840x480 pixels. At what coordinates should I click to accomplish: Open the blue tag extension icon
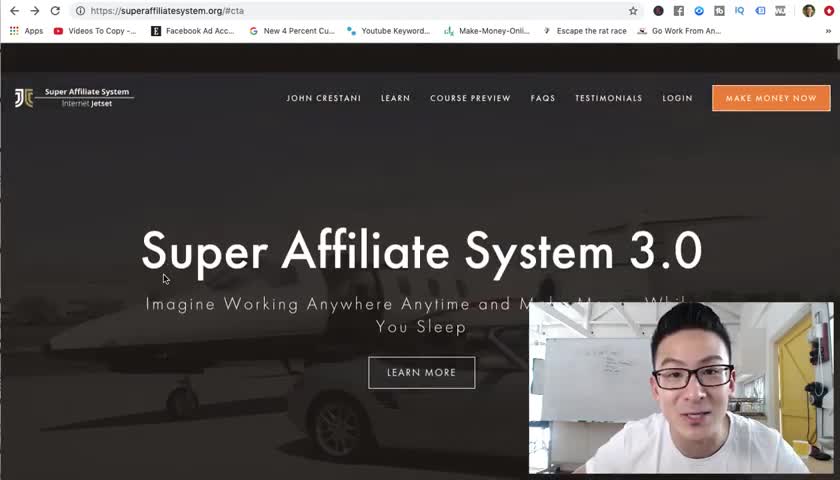[x=760, y=11]
